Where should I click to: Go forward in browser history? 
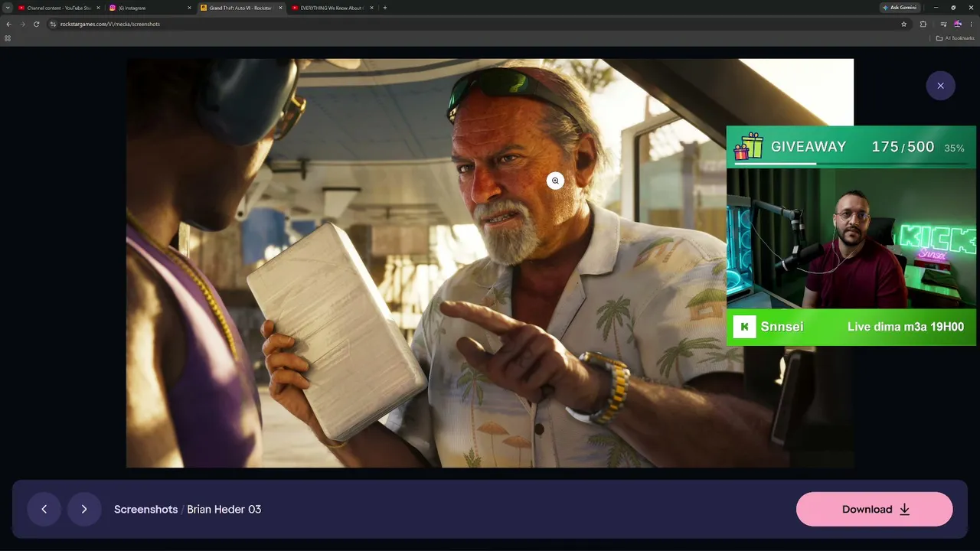[22, 24]
